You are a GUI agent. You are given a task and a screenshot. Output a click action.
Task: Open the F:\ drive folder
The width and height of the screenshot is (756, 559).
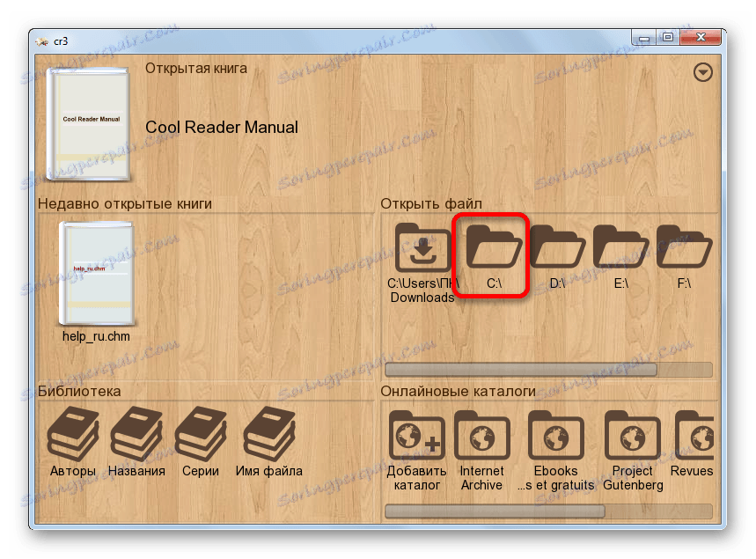684,246
